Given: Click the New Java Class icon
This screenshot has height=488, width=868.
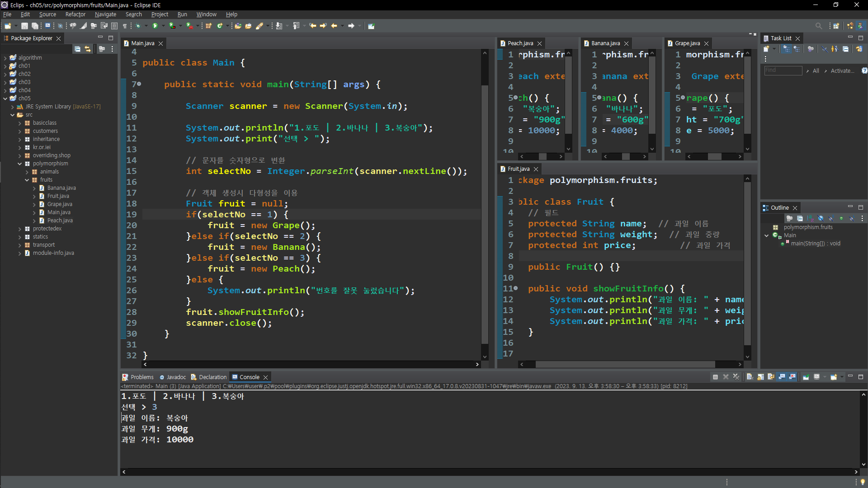Looking at the screenshot, I should pyautogui.click(x=220, y=26).
